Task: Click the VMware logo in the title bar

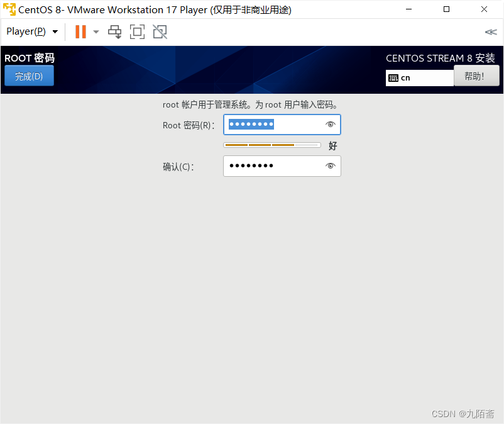Action: (x=9, y=9)
